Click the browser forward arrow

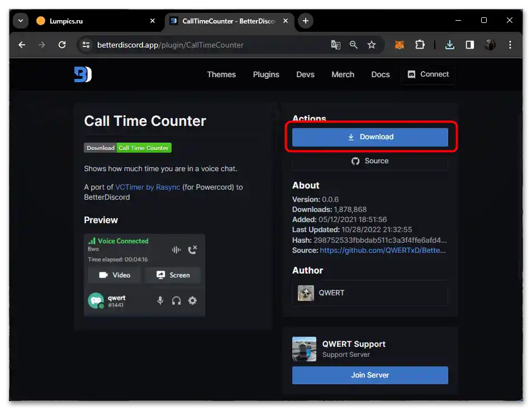42,45
